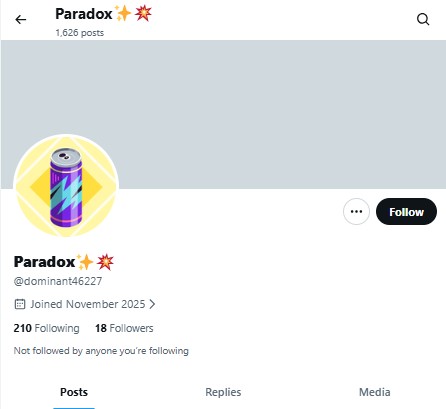Select the Posts tab

pos(74,392)
